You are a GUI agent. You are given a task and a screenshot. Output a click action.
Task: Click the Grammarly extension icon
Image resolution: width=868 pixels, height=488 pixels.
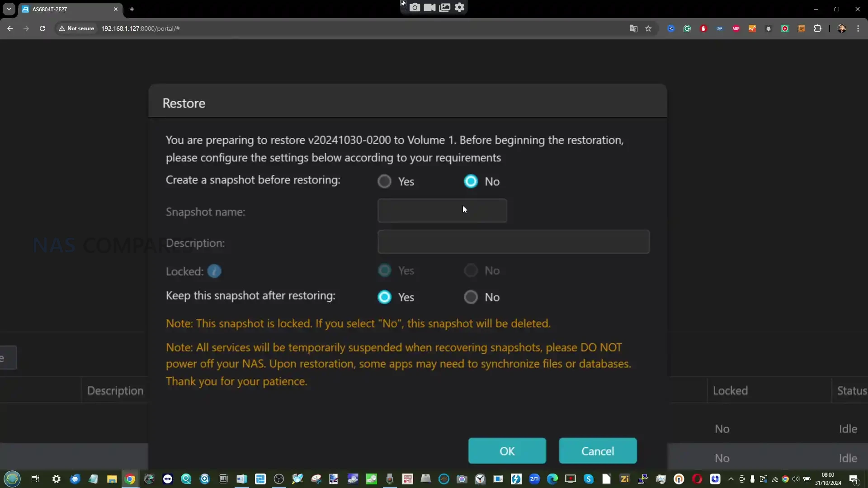[687, 28]
